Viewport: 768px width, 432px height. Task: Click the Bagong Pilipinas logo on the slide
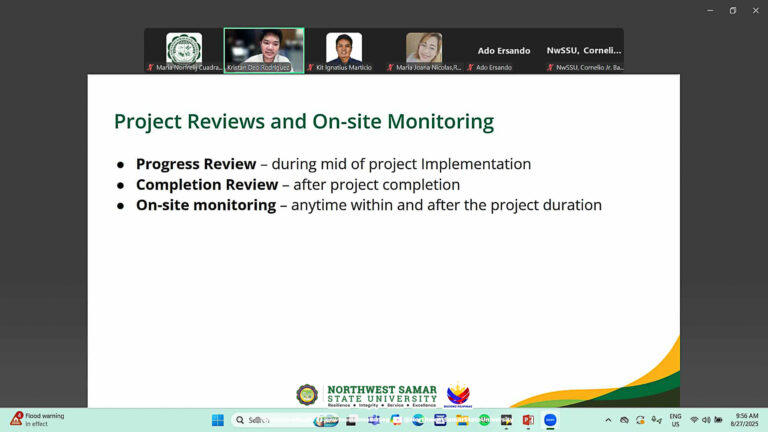click(458, 395)
